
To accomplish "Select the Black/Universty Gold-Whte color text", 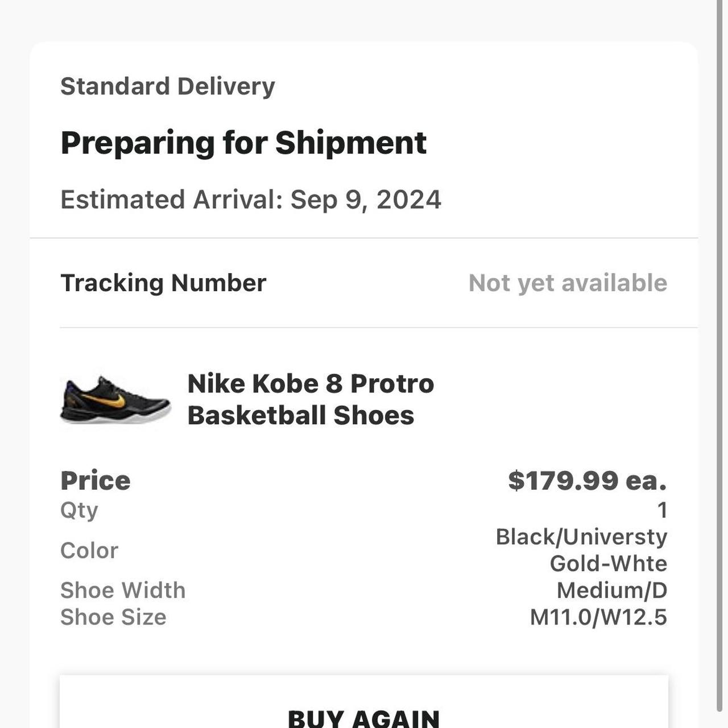I will click(581, 549).
